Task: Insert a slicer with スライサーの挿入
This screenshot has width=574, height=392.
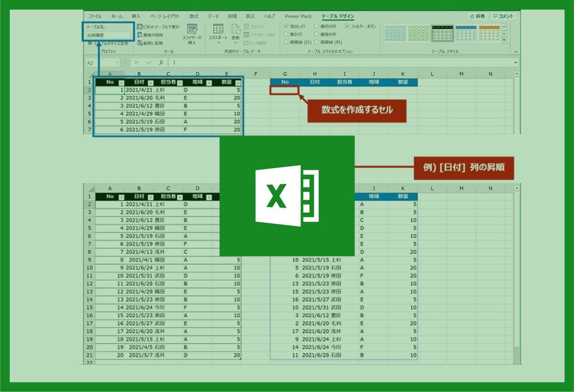Action: [x=192, y=33]
